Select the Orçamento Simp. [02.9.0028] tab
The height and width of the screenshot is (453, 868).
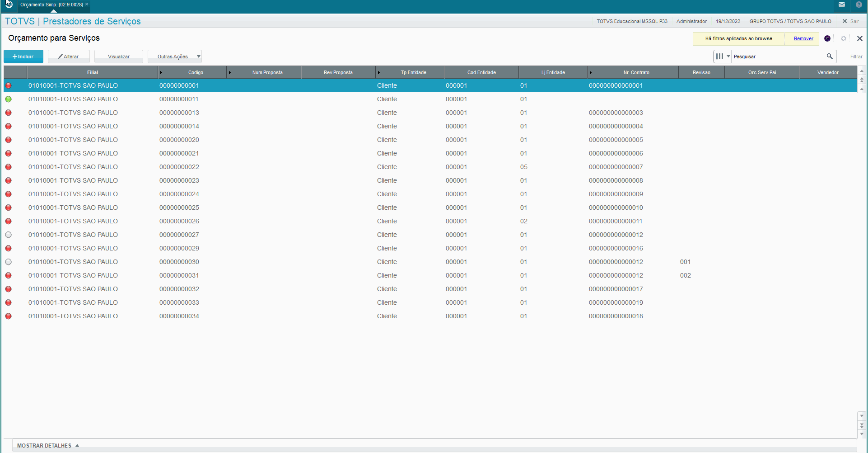[51, 5]
